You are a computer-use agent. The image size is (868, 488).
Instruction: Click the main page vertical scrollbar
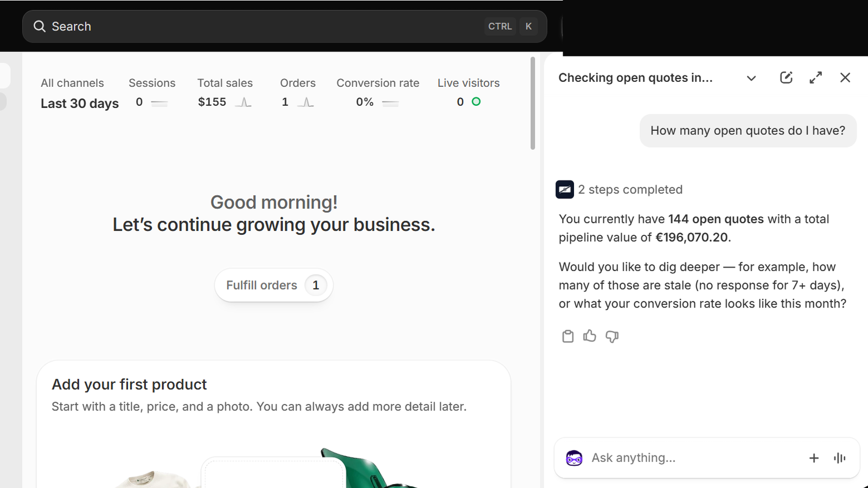coord(533,103)
